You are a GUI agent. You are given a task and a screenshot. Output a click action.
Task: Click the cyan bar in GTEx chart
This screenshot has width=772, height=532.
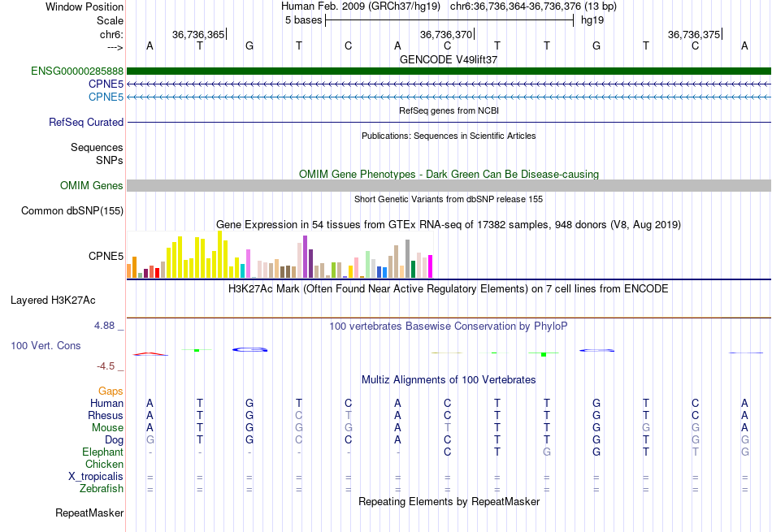[x=243, y=271]
